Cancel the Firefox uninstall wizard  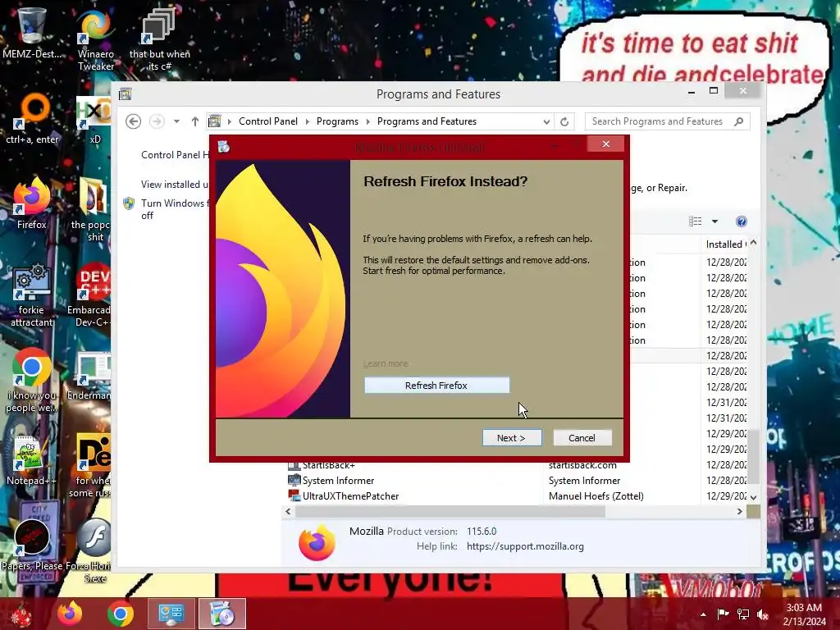point(582,438)
